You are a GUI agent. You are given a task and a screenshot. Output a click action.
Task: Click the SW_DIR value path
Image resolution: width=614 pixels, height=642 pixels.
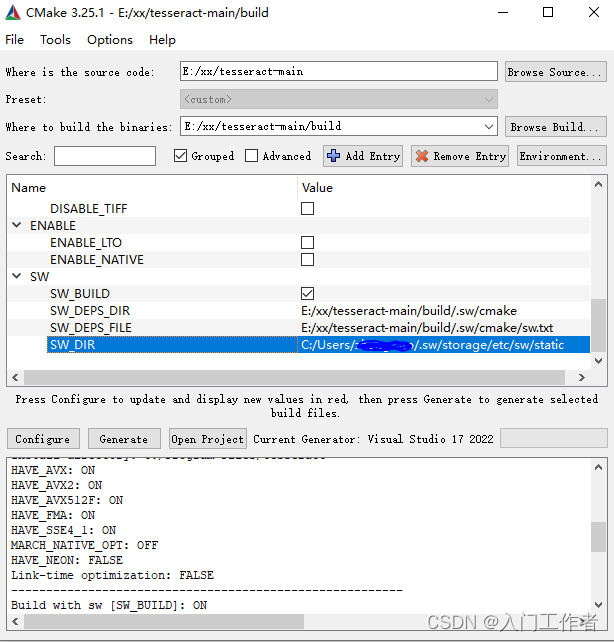click(x=432, y=345)
